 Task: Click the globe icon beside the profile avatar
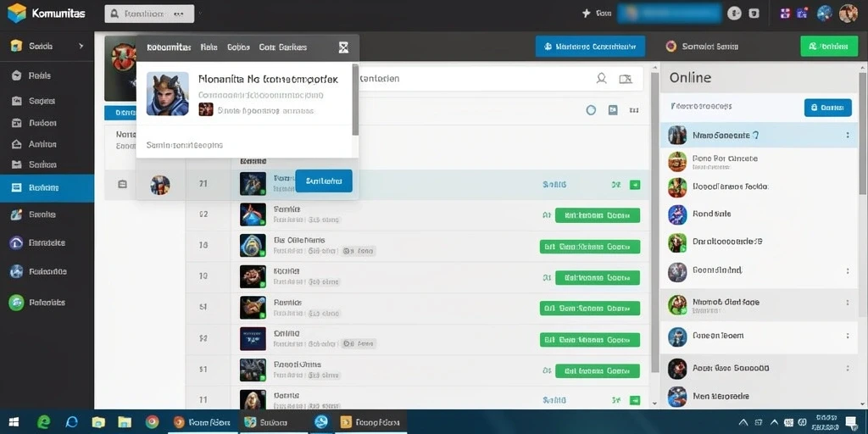click(x=825, y=14)
